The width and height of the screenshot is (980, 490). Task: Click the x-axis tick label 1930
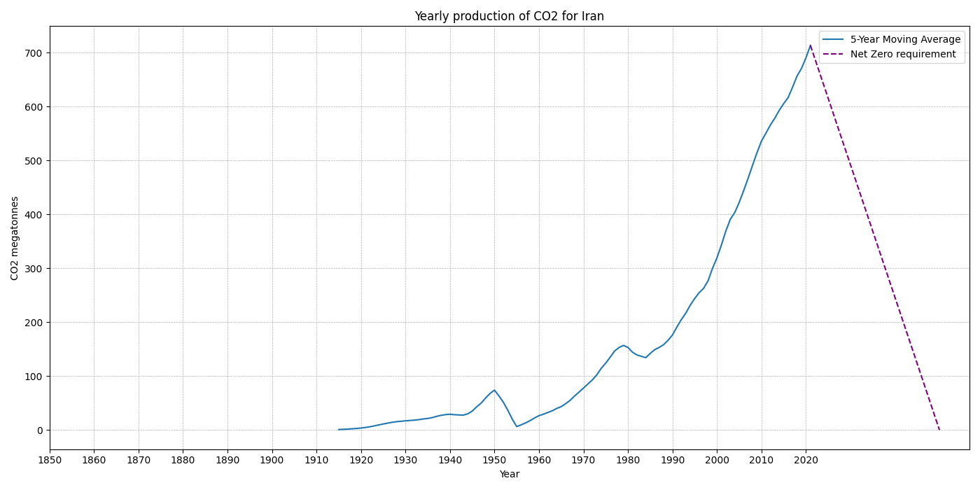(x=405, y=460)
